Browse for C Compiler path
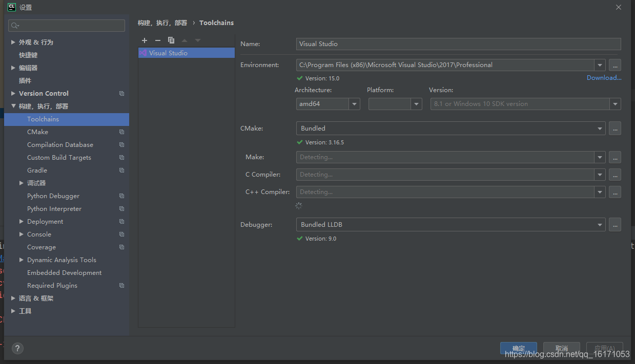This screenshot has height=364, width=635. pyautogui.click(x=615, y=175)
